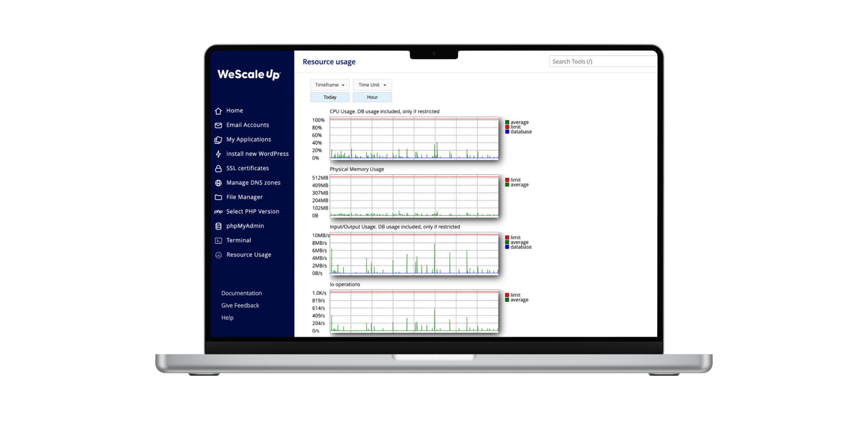Click the File Manager folder icon

(218, 197)
